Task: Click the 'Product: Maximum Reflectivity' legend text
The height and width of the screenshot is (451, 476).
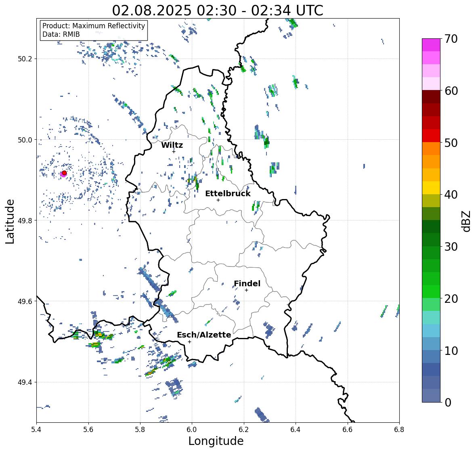Action: tap(94, 26)
